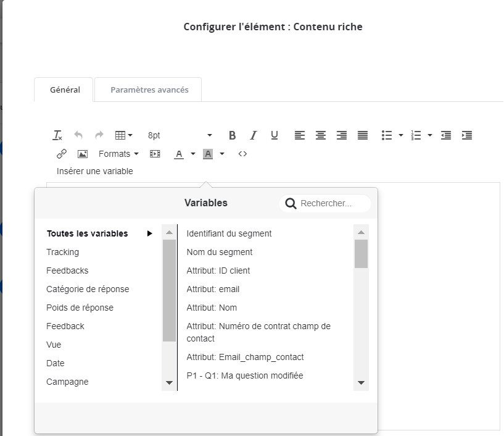Toggle bold formatting
Image resolution: width=504 pixels, height=436 pixels.
[x=232, y=135]
